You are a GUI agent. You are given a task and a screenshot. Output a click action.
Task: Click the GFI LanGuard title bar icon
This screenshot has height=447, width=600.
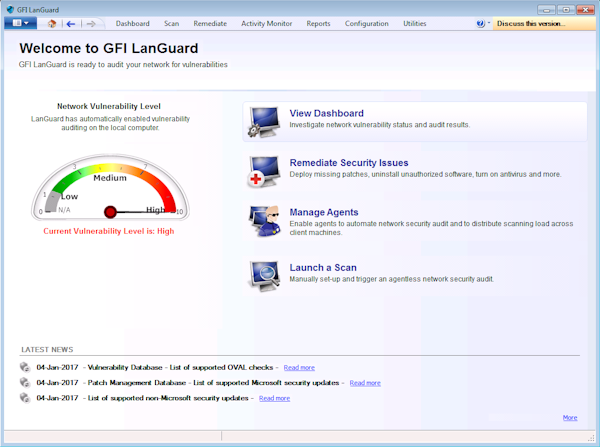point(10,9)
